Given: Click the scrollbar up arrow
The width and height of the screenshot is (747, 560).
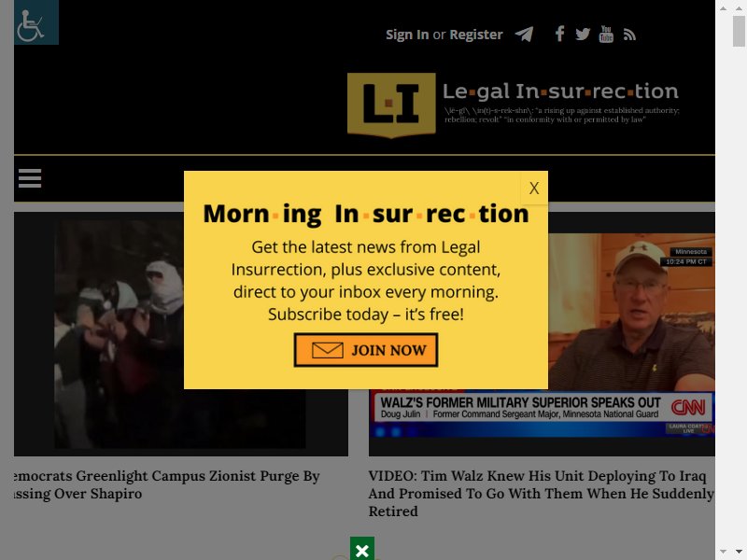Looking at the screenshot, I should tap(723, 7).
